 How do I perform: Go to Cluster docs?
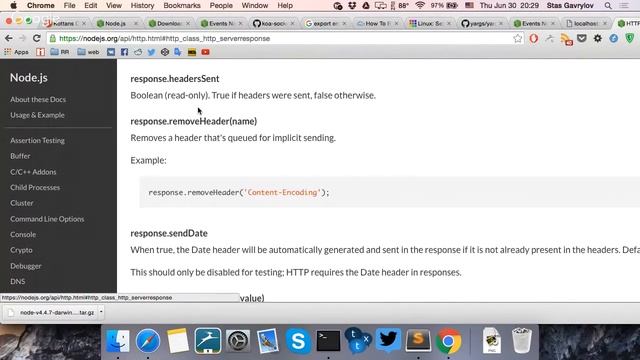coord(22,203)
